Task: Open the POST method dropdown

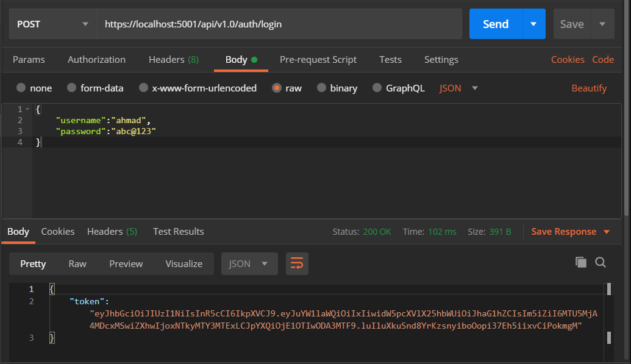Action: (x=52, y=24)
